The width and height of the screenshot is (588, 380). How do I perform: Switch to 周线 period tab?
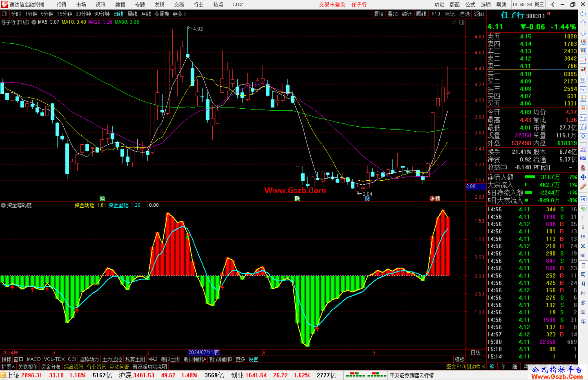(x=132, y=14)
